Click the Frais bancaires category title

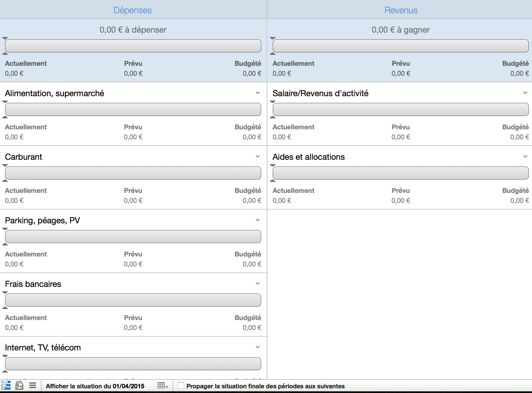(x=33, y=284)
